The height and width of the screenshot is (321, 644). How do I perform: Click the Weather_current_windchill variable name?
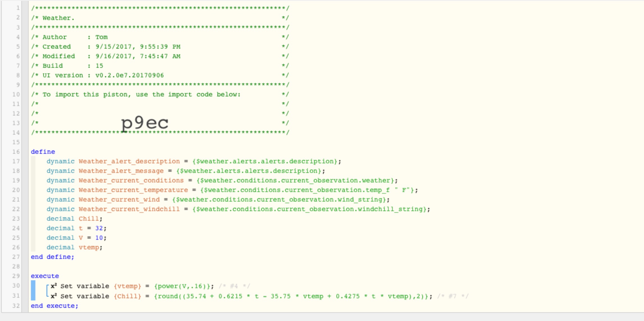(x=129, y=209)
